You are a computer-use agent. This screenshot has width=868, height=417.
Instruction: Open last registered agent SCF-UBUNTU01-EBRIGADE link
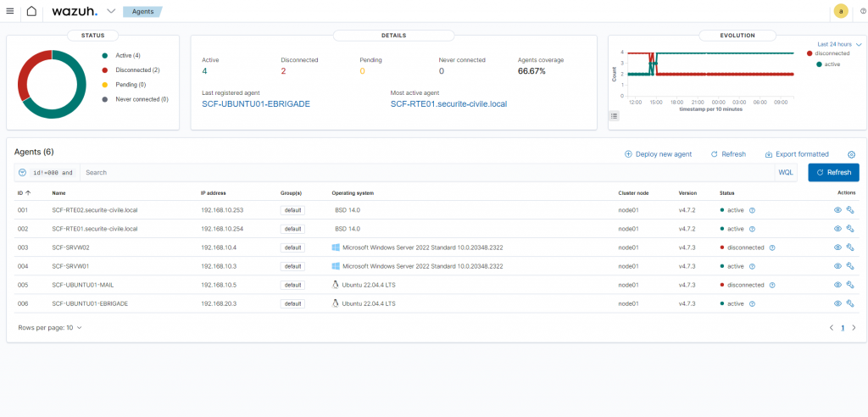tap(256, 103)
